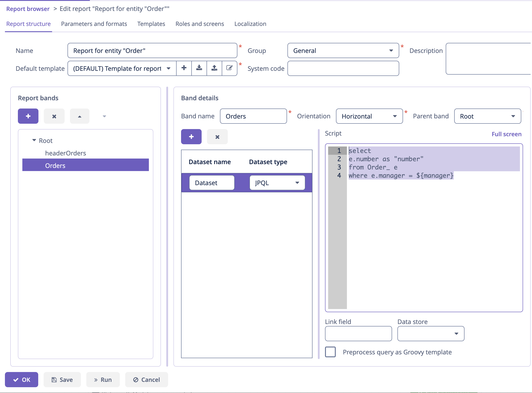The image size is (532, 393).
Task: Add a dataset to the Orders band
Action: click(x=191, y=137)
